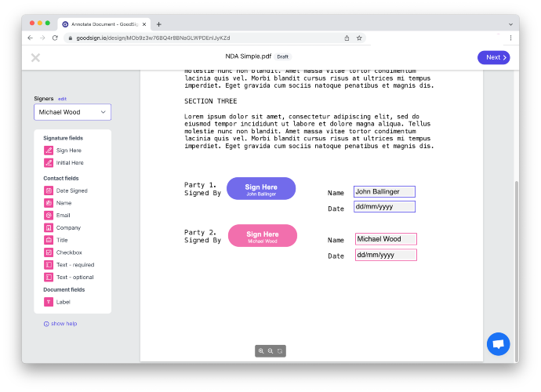The width and height of the screenshot is (541, 392).
Task: Edit the signers list
Action: [x=62, y=99]
